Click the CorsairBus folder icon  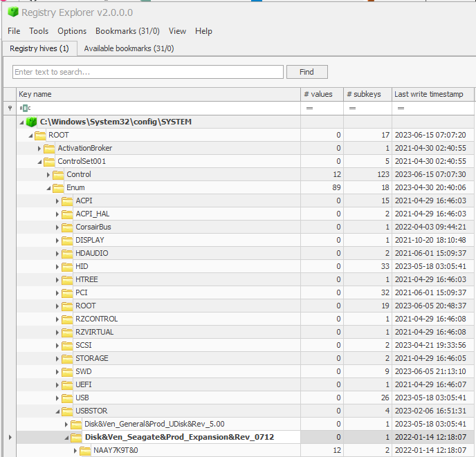pyautogui.click(x=67, y=227)
